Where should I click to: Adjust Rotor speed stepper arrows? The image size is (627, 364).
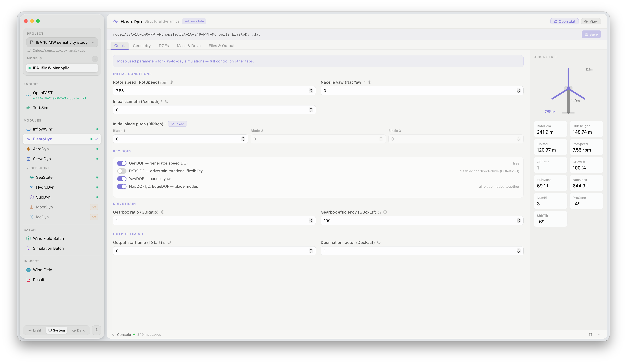[311, 91]
